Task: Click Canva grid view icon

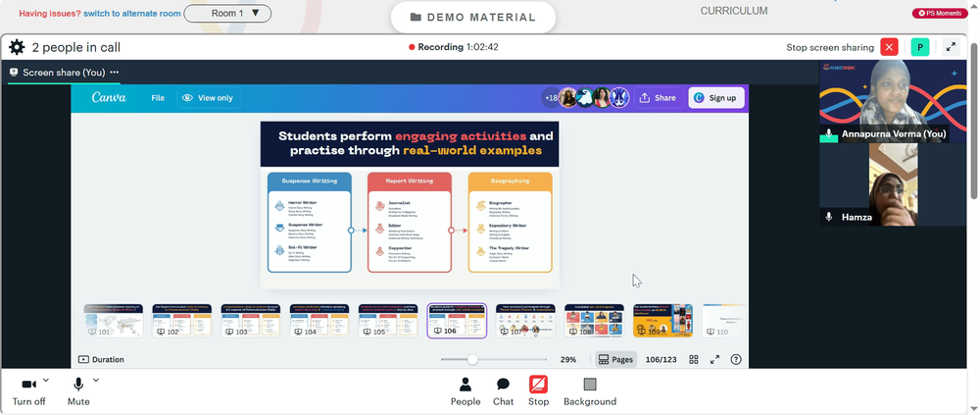Action: pyautogui.click(x=693, y=359)
